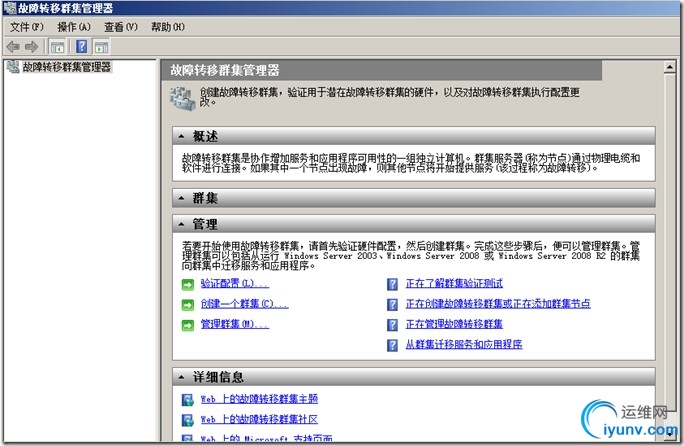Screen dimensions: 684x446
Task: Open the 创建一个群集(C)... link
Action: (x=244, y=304)
